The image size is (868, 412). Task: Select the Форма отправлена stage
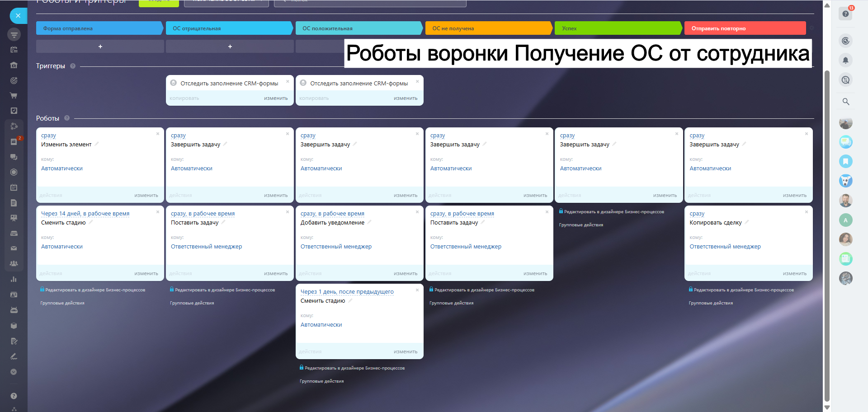click(x=99, y=28)
